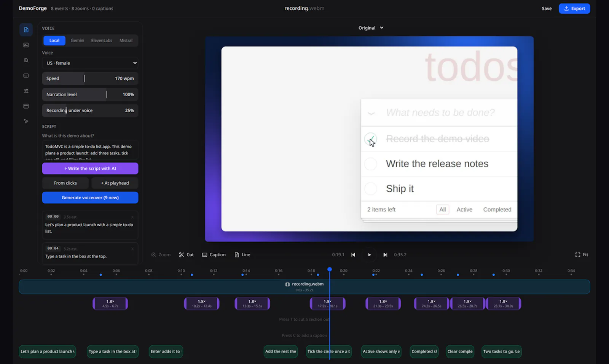Open the zoom magnifier sidebar icon

click(x=26, y=60)
